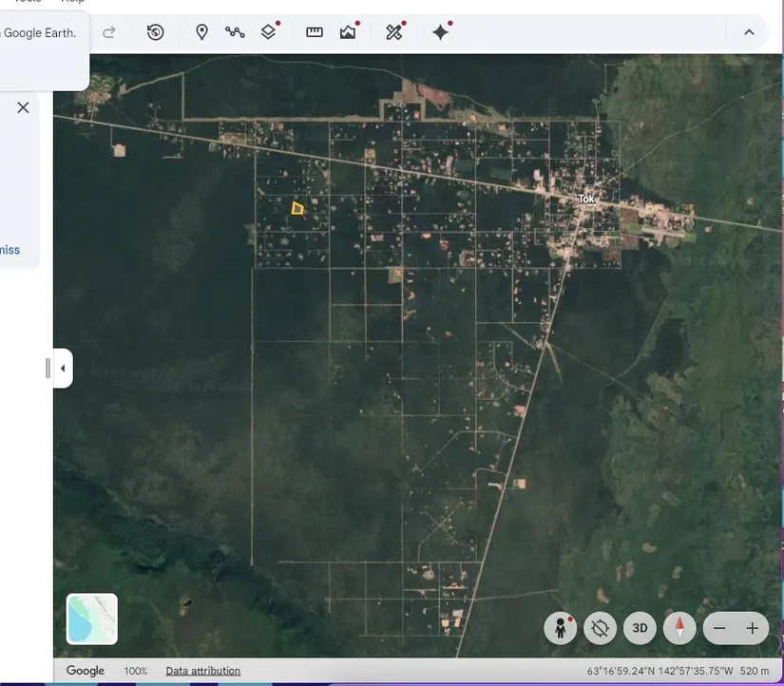Switch to 3D view

coord(641,628)
